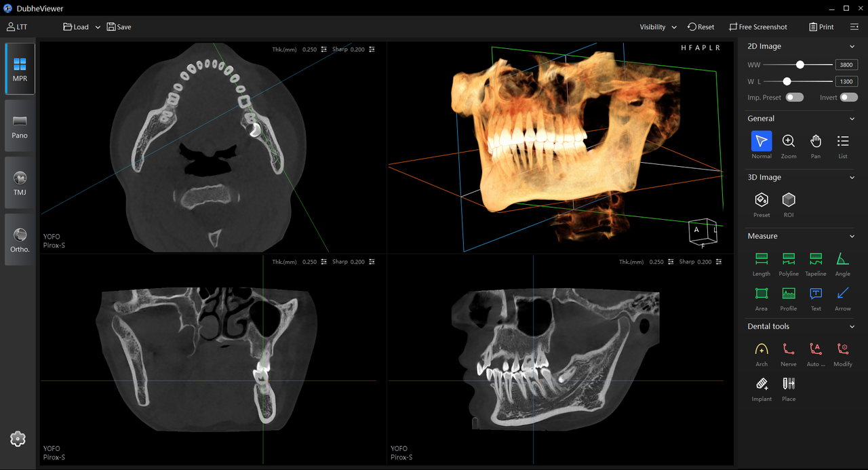The width and height of the screenshot is (868, 470).
Task: Activate the Zoom tool
Action: pyautogui.click(x=789, y=141)
